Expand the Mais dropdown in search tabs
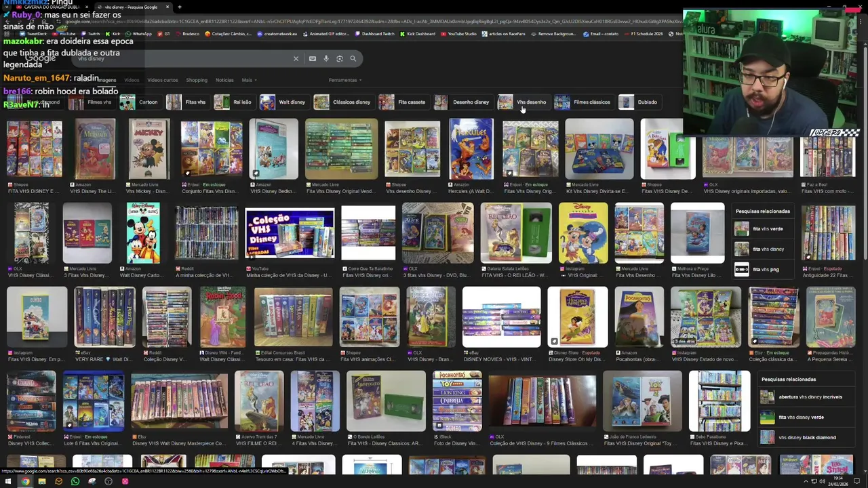 point(249,80)
